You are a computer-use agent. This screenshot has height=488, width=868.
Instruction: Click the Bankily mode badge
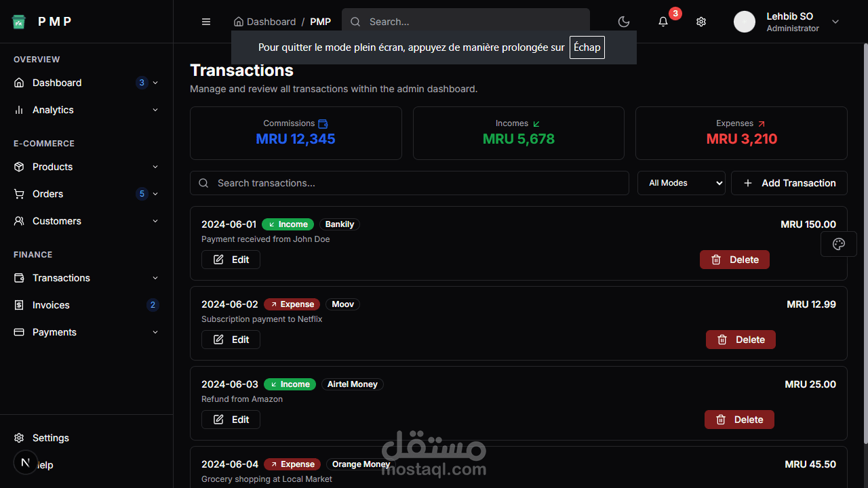click(340, 224)
